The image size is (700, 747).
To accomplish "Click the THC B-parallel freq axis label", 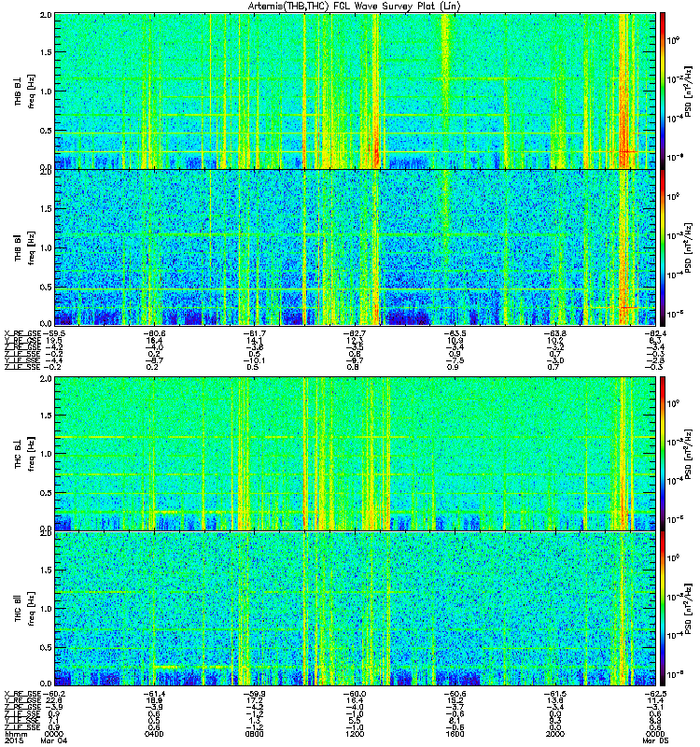I will pyautogui.click(x=24, y=609).
